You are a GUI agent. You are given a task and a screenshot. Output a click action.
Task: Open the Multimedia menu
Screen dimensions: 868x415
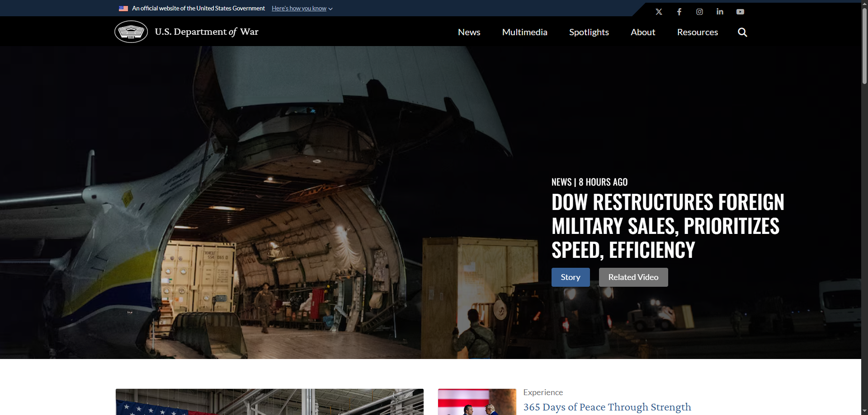525,32
